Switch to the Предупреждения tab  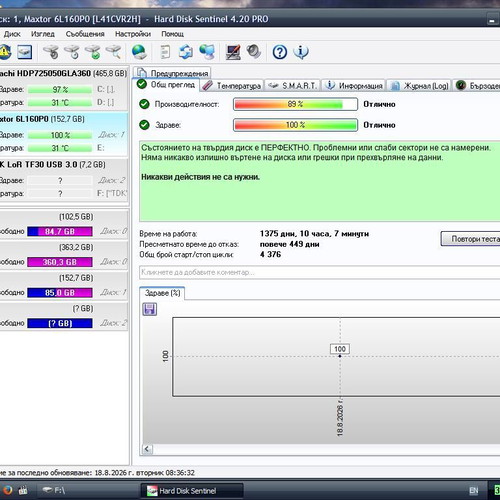point(172,73)
